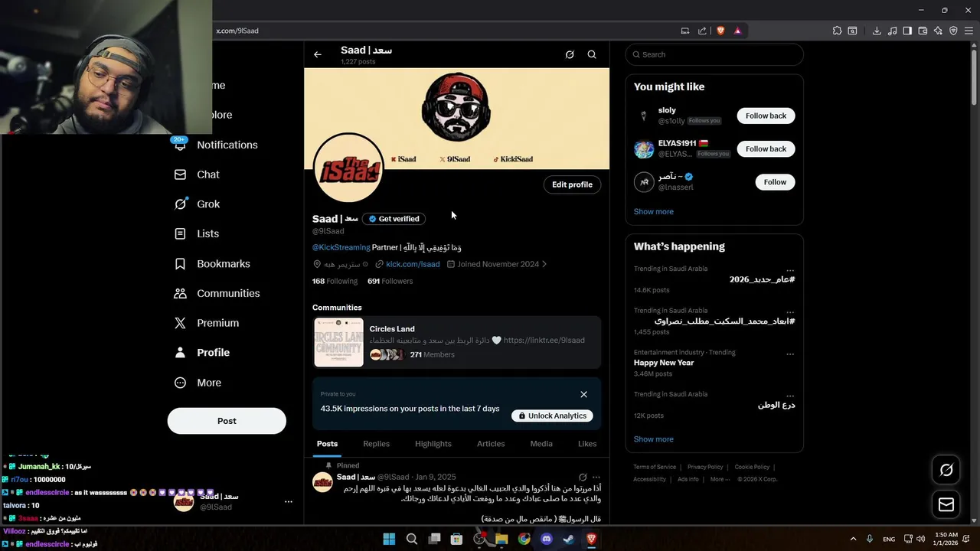Click the Circles Land community title

click(x=392, y=329)
